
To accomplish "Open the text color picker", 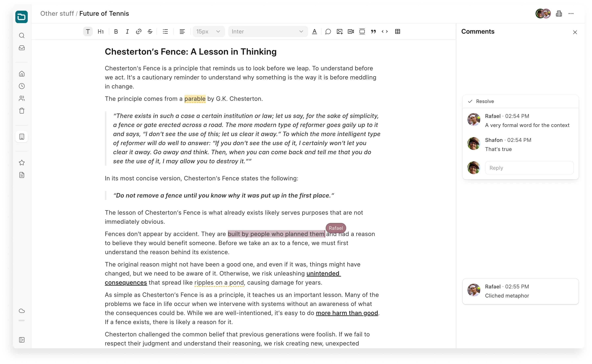I will point(314,31).
